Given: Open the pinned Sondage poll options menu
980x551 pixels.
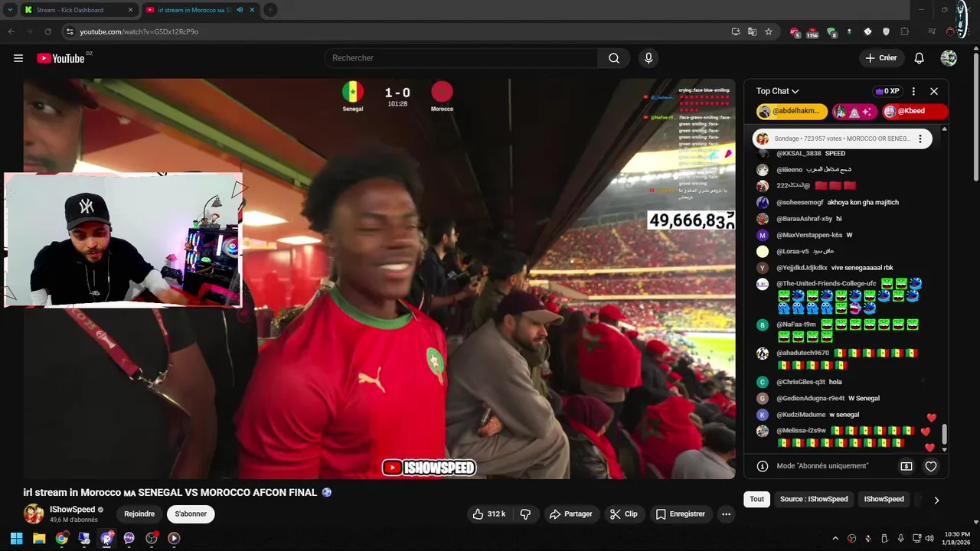Looking at the screenshot, I should [920, 139].
